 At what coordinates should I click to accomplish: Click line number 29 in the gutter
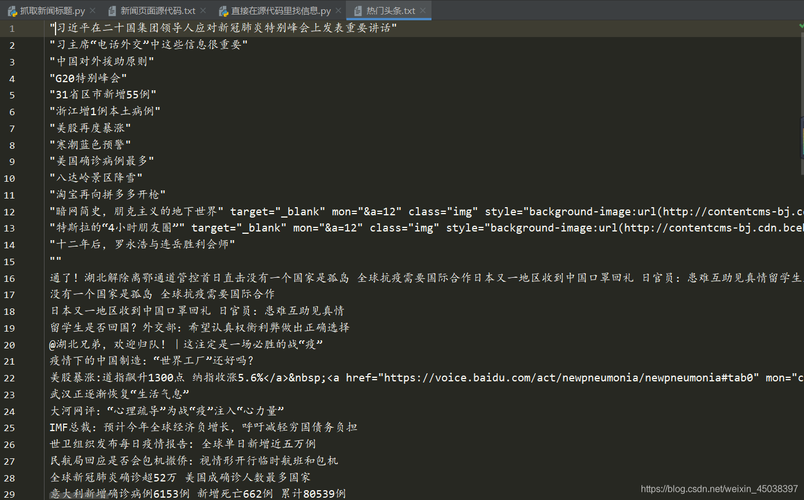pyautogui.click(x=9, y=494)
